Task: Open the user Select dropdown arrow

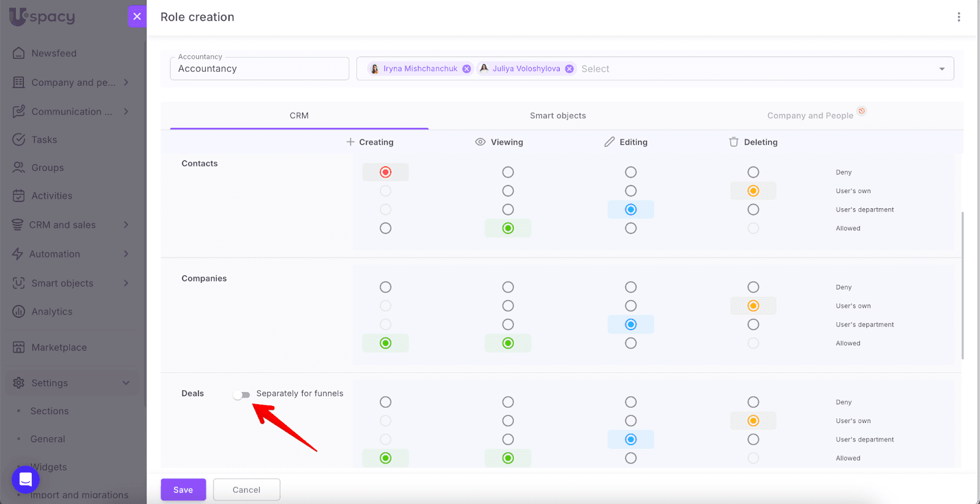Action: (941, 69)
